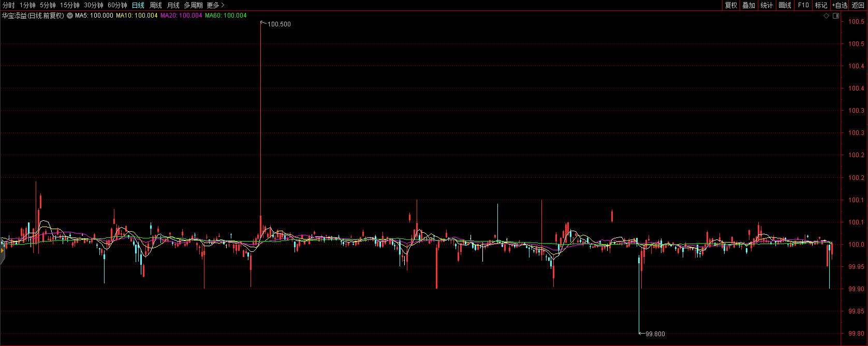The width and height of the screenshot is (868, 346).
Task: Switch to 月线 monthly chart
Action: 173,5
